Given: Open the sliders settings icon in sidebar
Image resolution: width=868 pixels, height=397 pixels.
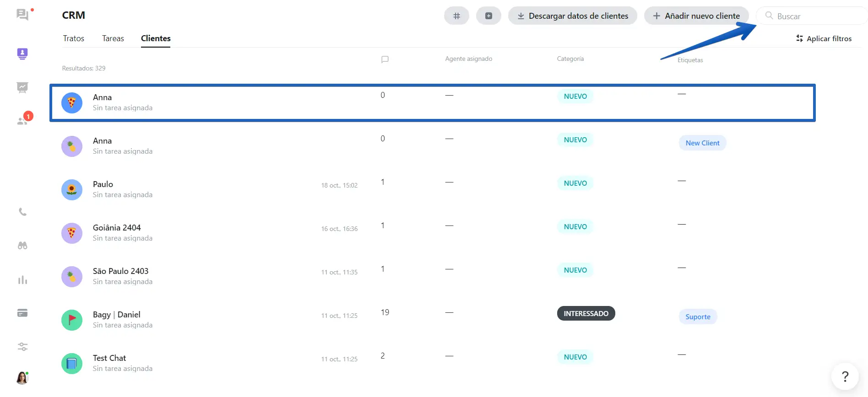Looking at the screenshot, I should pyautogui.click(x=22, y=347).
